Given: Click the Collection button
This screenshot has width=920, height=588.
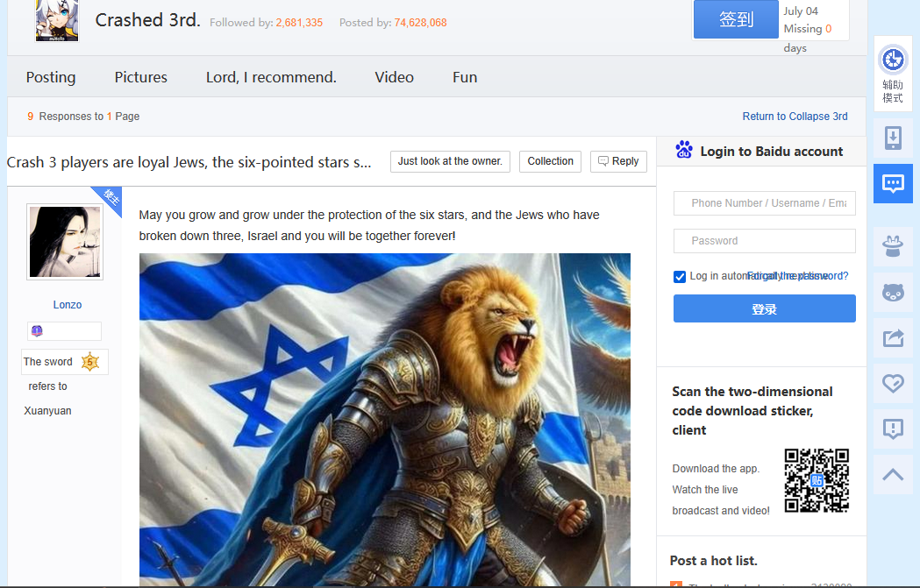Looking at the screenshot, I should [551, 161].
